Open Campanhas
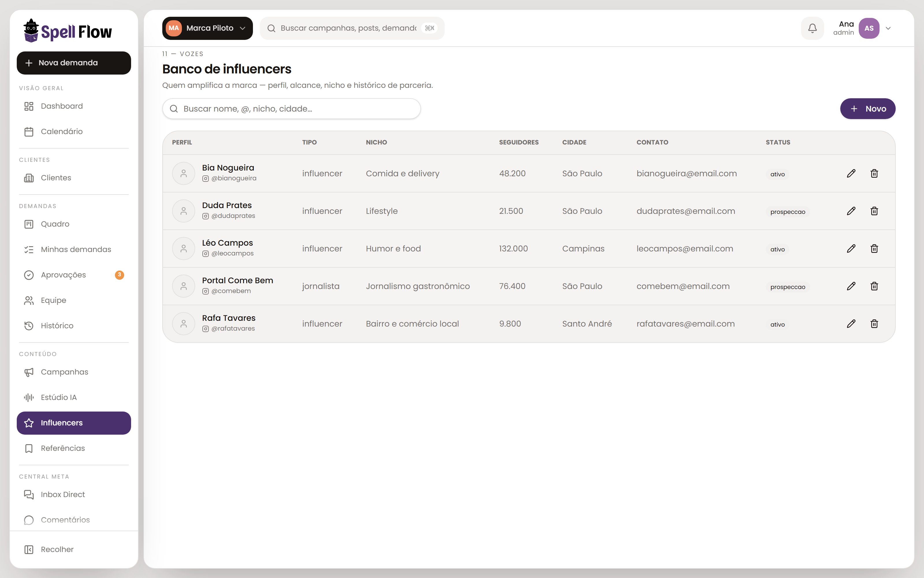Image resolution: width=924 pixels, height=578 pixels. click(74, 372)
